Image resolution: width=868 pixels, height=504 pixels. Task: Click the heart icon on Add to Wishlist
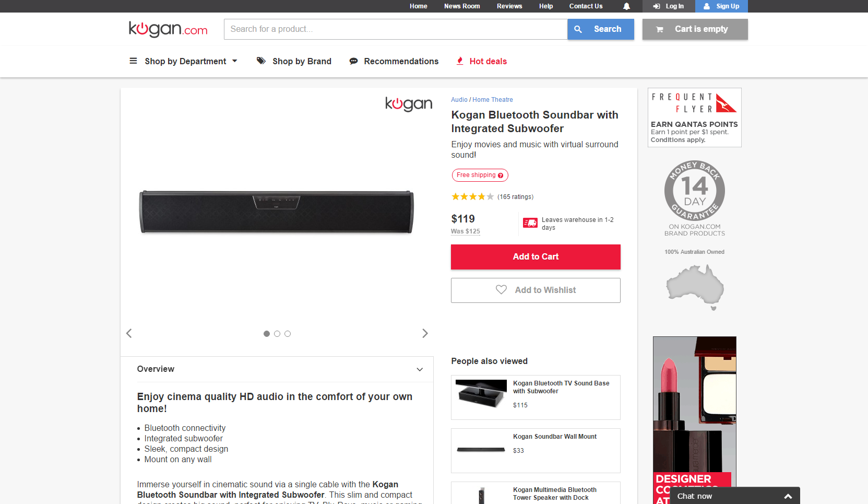click(x=501, y=289)
